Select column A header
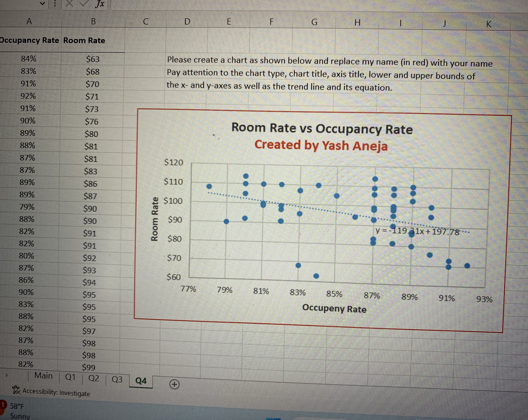 [29, 21]
